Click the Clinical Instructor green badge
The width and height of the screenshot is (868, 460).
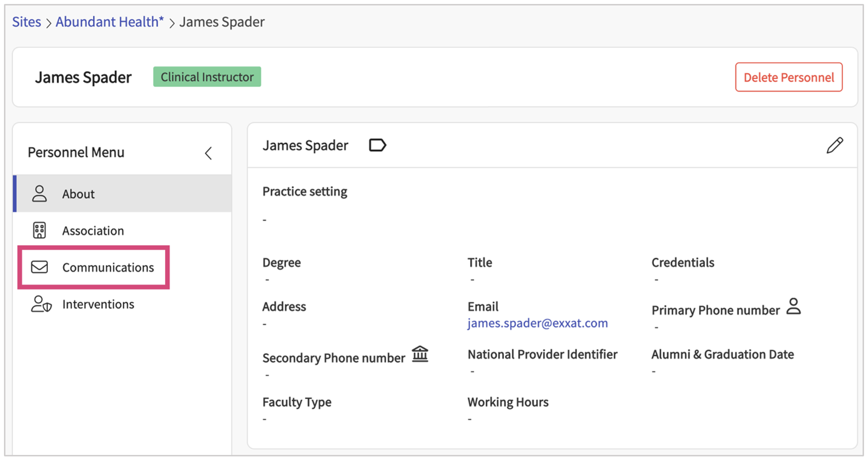(x=207, y=77)
